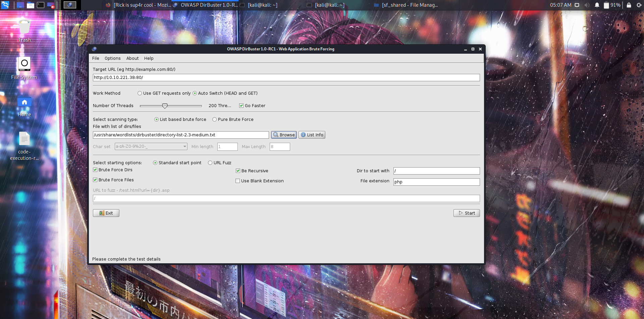Click the screen recorder panel launcher icon
This screenshot has height=319, width=644.
click(51, 5)
